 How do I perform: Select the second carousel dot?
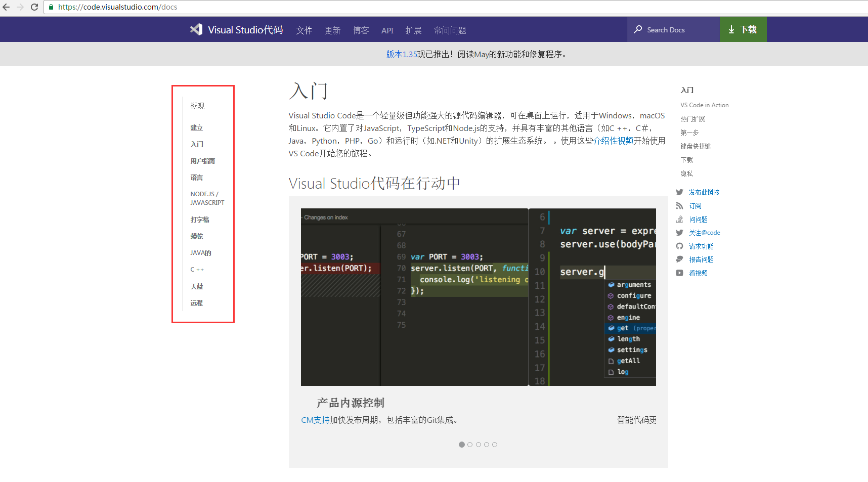(470, 445)
